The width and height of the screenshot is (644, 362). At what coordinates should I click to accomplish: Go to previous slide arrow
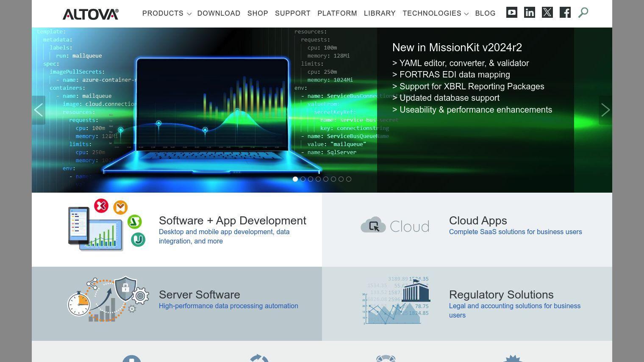click(x=39, y=110)
